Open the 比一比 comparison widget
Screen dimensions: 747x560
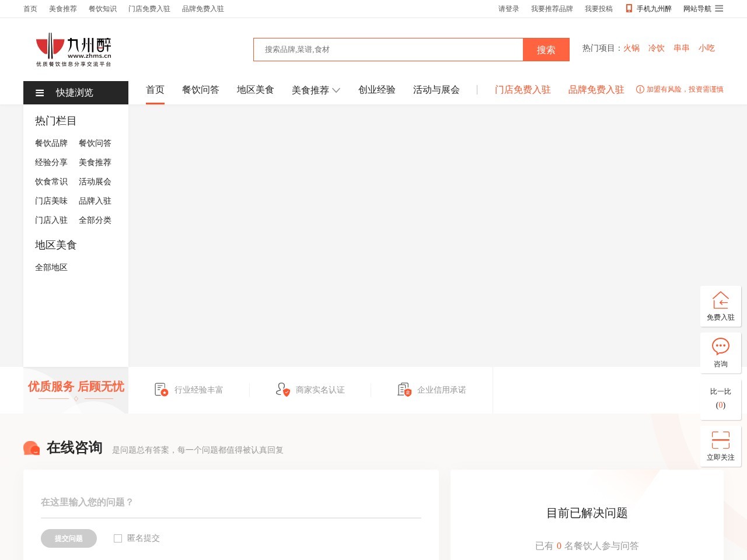(721, 398)
